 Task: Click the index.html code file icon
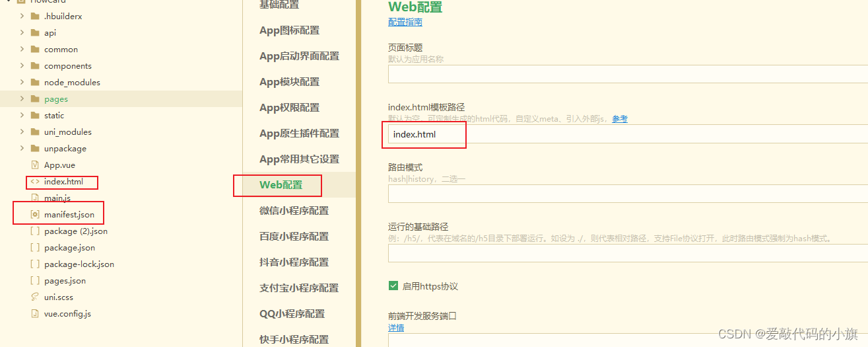pyautogui.click(x=35, y=181)
